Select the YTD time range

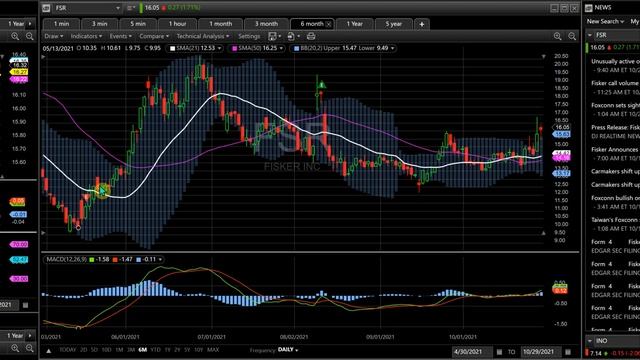pyautogui.click(x=156, y=350)
